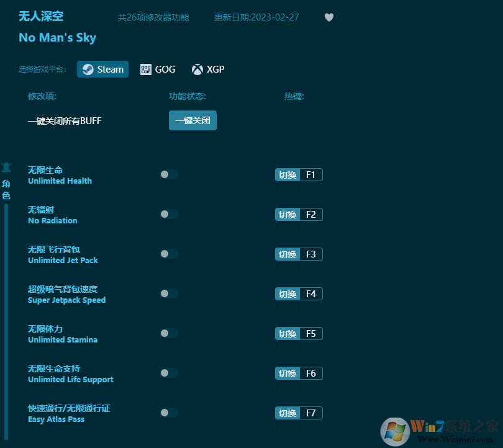Click the GOG logo icon

click(x=146, y=69)
